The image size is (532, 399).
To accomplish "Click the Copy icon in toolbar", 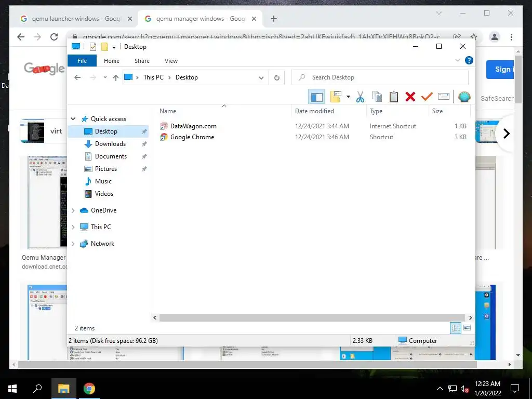I will (x=377, y=97).
